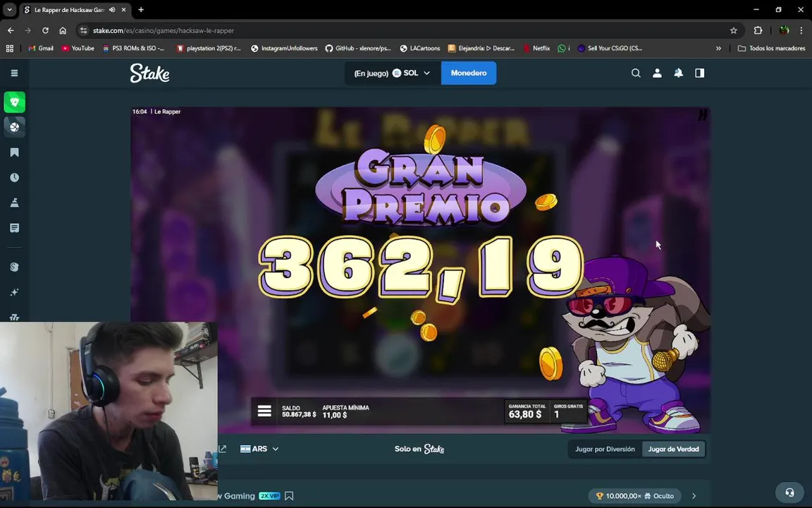Open the Challenges icon in sidebar

tap(15, 202)
